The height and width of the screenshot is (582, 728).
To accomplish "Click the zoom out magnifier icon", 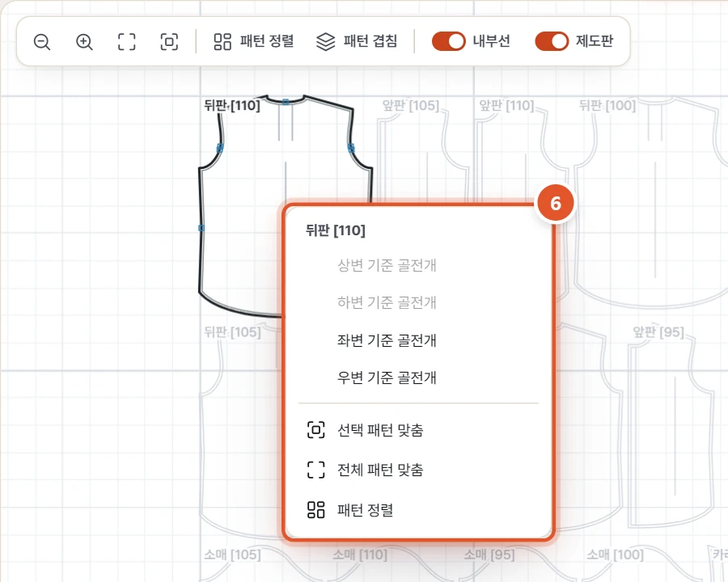I will coord(42,42).
